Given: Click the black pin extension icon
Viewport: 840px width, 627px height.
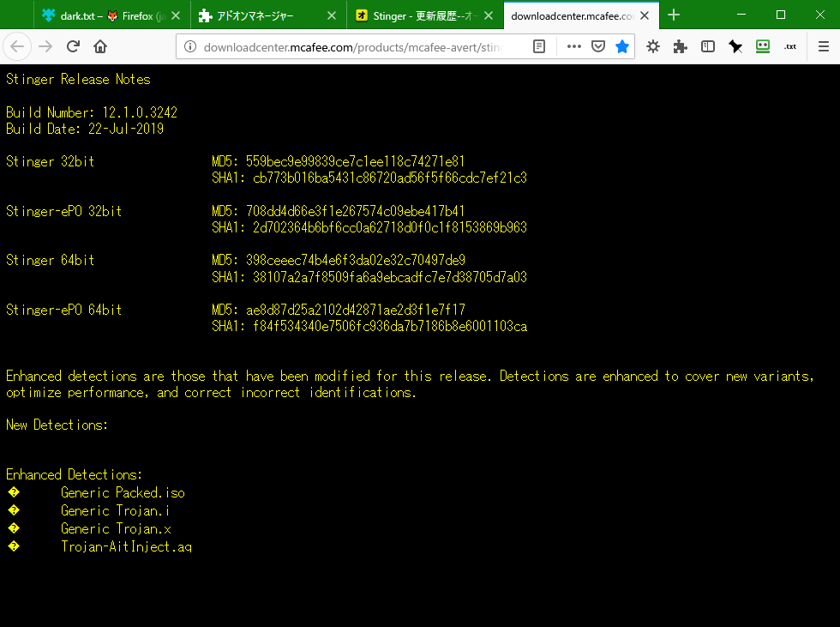Looking at the screenshot, I should click(735, 46).
